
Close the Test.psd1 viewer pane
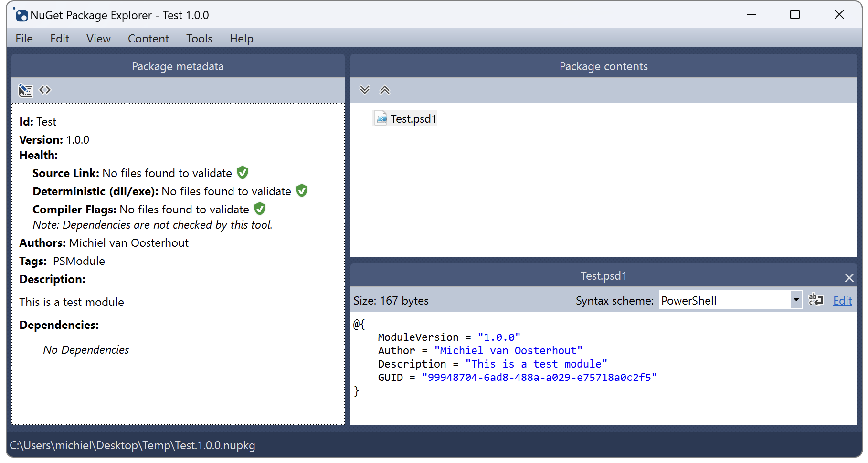[x=849, y=277]
